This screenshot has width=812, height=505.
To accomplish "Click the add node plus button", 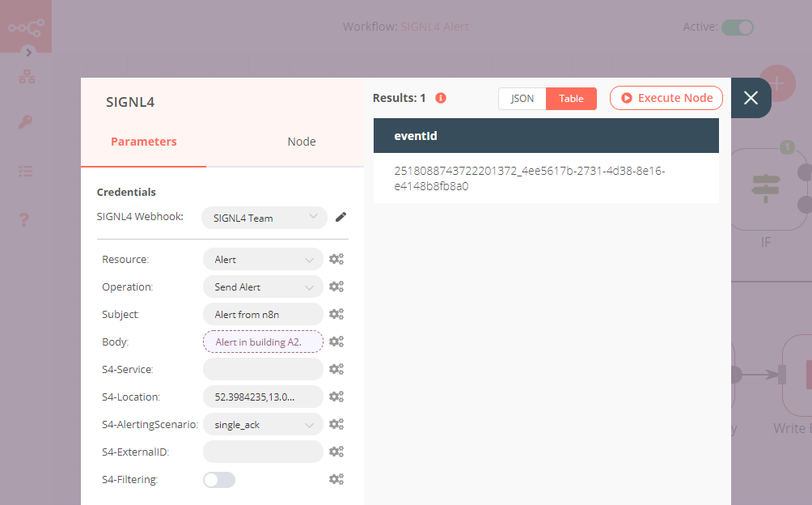I will tap(776, 83).
